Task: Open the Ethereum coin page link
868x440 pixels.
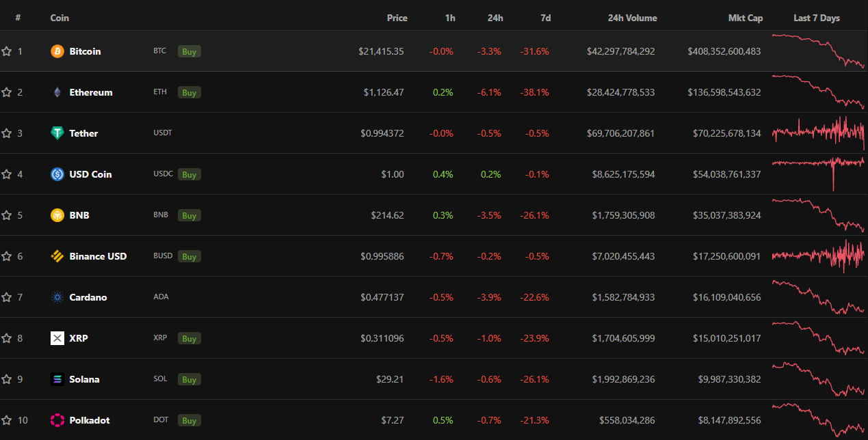Action: pyautogui.click(x=91, y=92)
